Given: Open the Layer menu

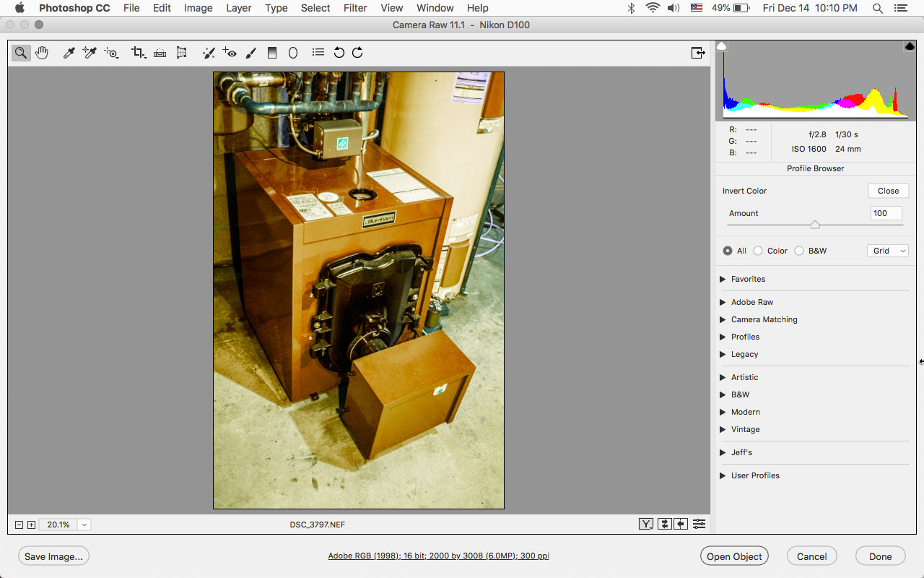Looking at the screenshot, I should [x=238, y=8].
